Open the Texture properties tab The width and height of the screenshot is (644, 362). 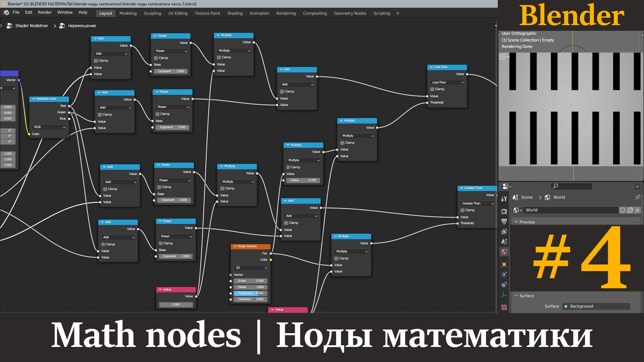click(x=504, y=307)
